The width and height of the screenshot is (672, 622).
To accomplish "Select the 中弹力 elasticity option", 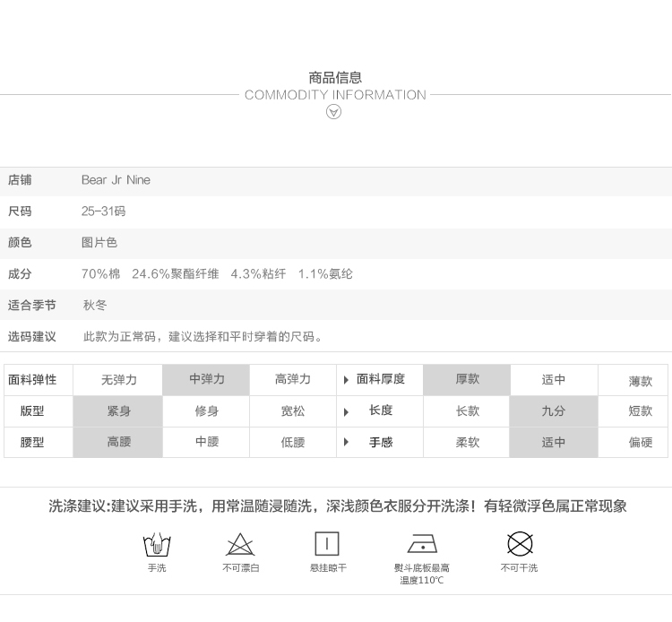I will pos(207,380).
